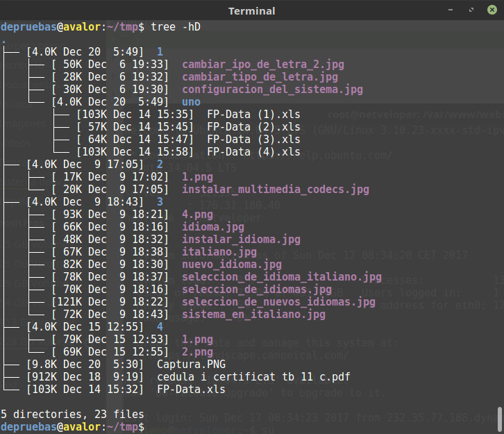This screenshot has width=504, height=434.
Task: Click the minimize window icon
Action: pyautogui.click(x=451, y=10)
